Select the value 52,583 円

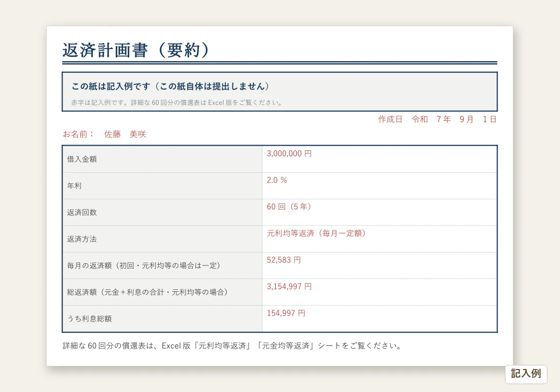click(x=284, y=260)
